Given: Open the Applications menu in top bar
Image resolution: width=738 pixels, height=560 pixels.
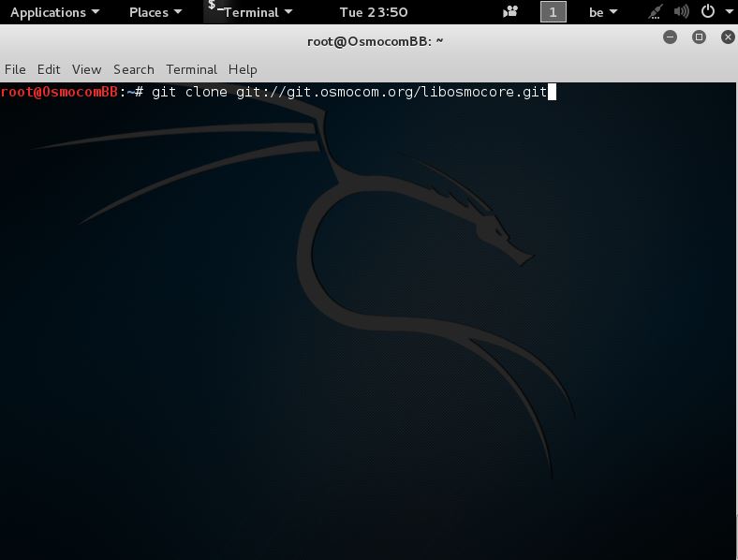Looking at the screenshot, I should click(54, 12).
